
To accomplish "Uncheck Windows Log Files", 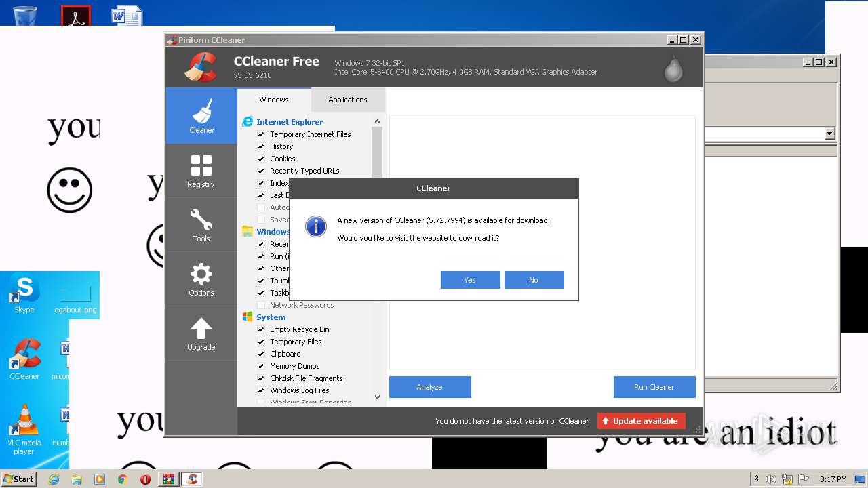I will 261,390.
